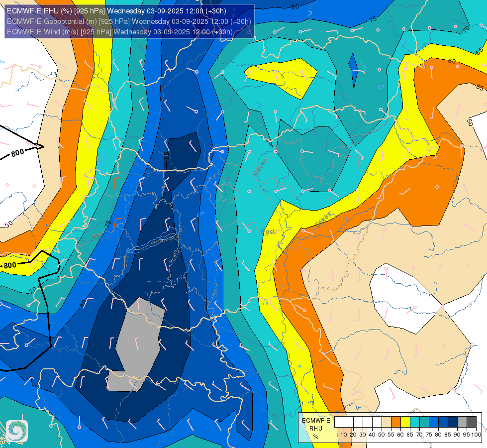The image size is (487, 448).
Task: Click the '55' contour label on the map
Action: tap(480, 88)
